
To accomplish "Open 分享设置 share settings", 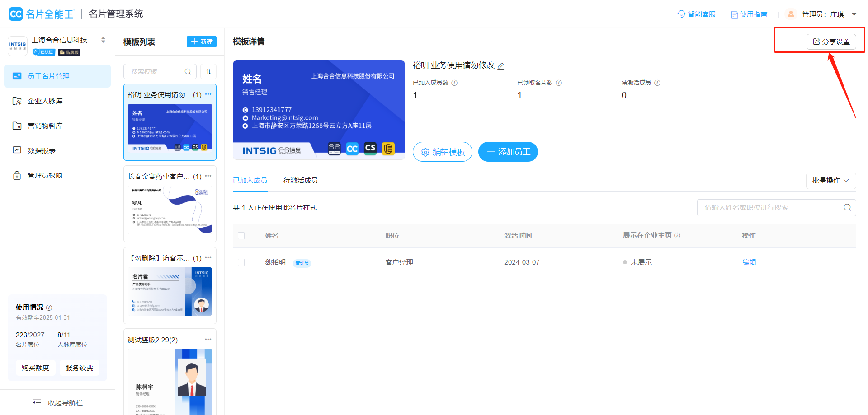I will [831, 42].
